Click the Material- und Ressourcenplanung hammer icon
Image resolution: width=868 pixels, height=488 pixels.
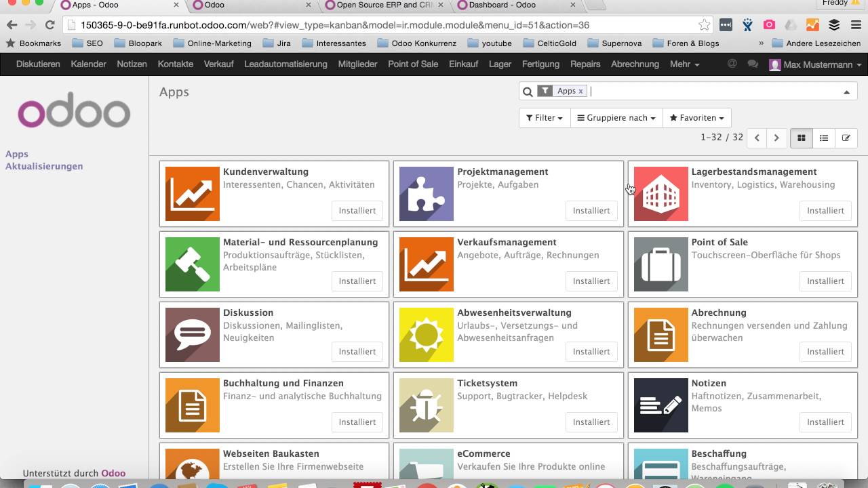click(x=193, y=264)
